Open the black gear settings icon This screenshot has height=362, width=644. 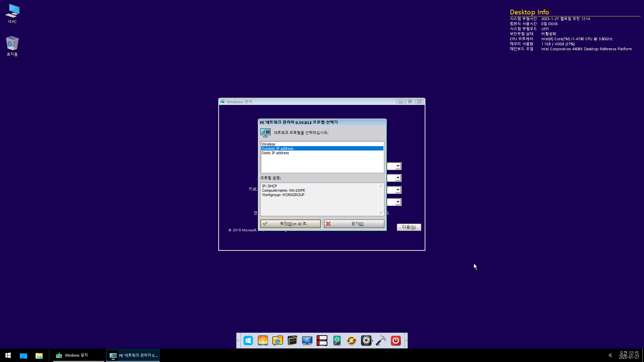[x=366, y=341]
